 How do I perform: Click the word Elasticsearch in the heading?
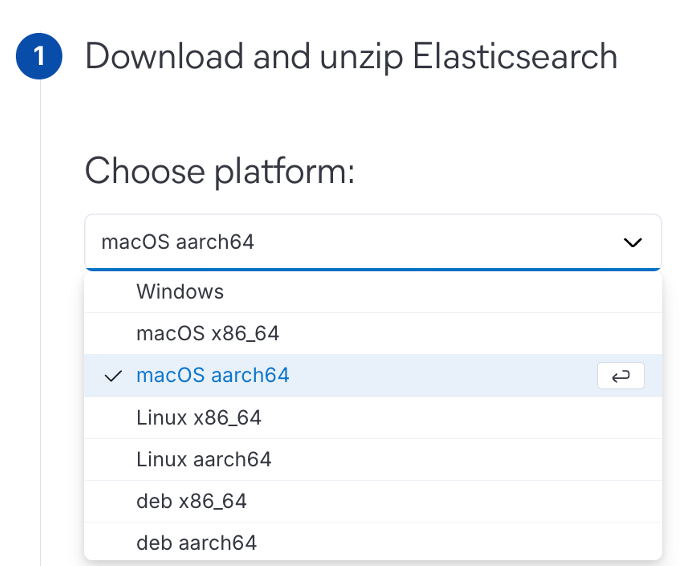(x=515, y=55)
